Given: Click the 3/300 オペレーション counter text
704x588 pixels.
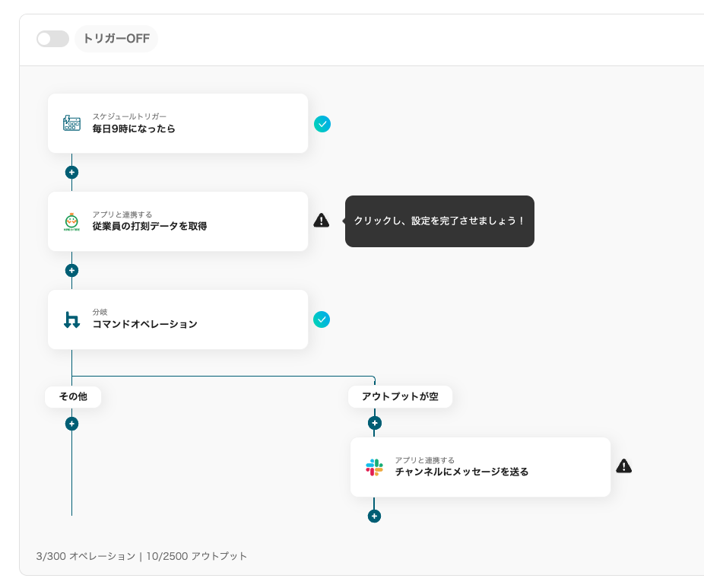Looking at the screenshot, I should click(x=86, y=556).
